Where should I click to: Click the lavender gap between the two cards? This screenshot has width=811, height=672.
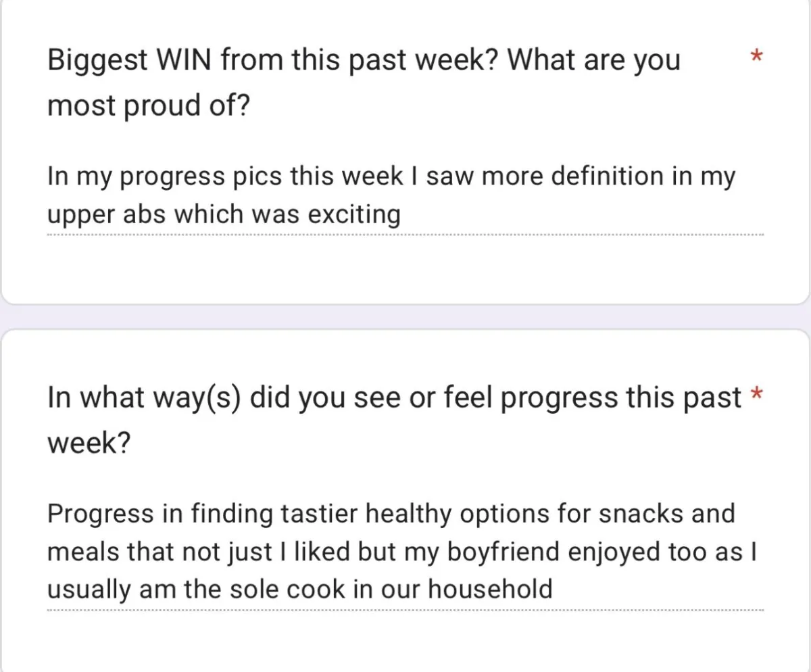(405, 317)
